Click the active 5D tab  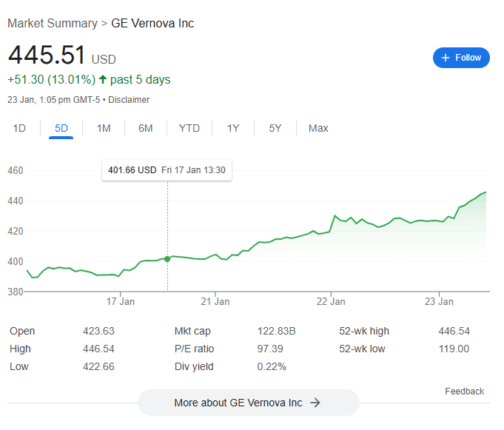coord(61,128)
